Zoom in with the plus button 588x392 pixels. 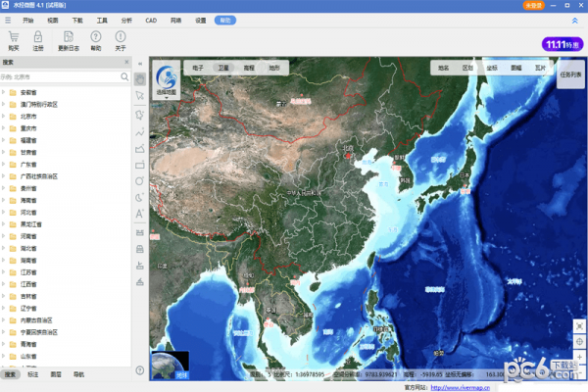(x=580, y=357)
